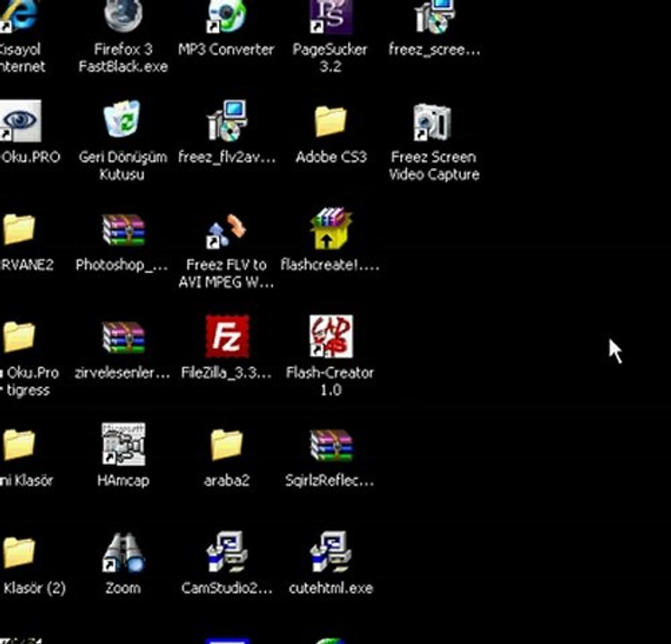Image resolution: width=671 pixels, height=644 pixels.
Task: Select the RVANE2 folder
Action: (x=19, y=229)
